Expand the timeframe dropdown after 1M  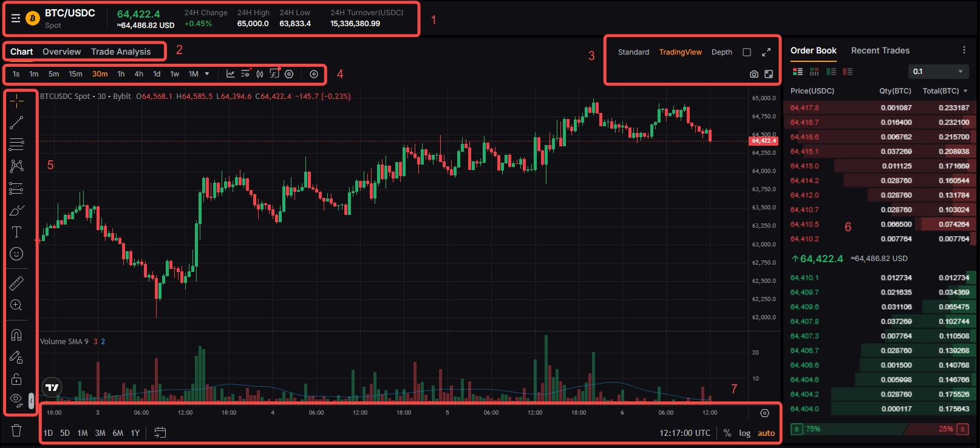pyautogui.click(x=207, y=74)
